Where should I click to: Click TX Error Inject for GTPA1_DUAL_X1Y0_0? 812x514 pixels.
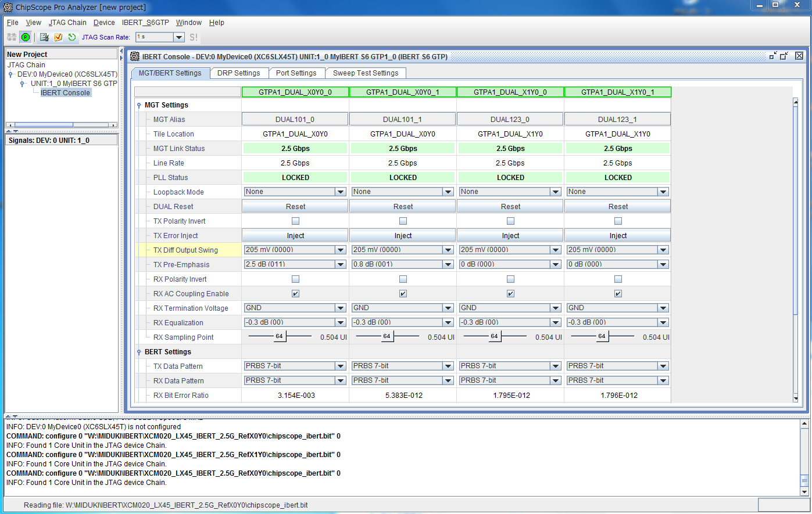pyautogui.click(x=510, y=235)
